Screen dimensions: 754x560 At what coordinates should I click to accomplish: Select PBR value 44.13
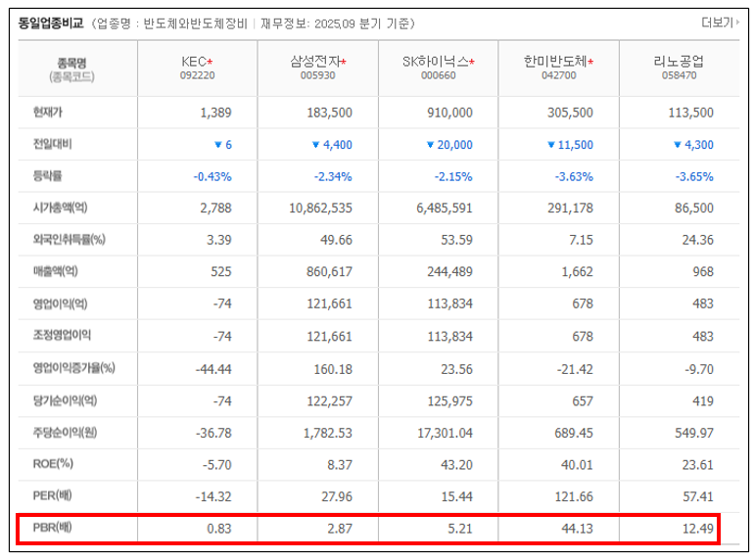577,529
